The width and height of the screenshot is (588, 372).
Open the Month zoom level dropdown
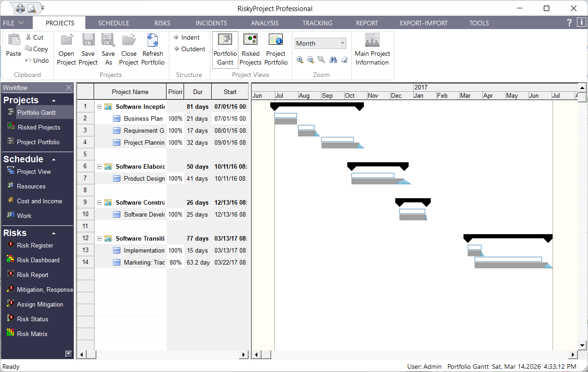tap(342, 43)
